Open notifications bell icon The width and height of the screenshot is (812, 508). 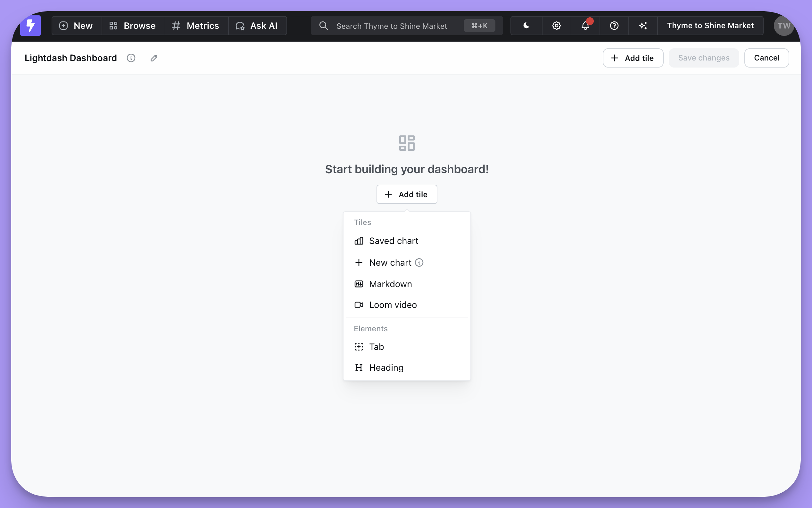point(585,26)
